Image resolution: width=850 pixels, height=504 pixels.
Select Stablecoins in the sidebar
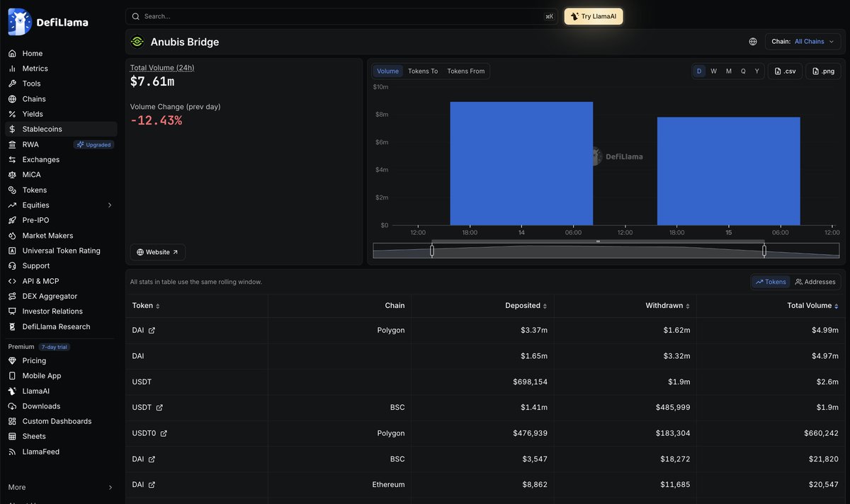61,129
